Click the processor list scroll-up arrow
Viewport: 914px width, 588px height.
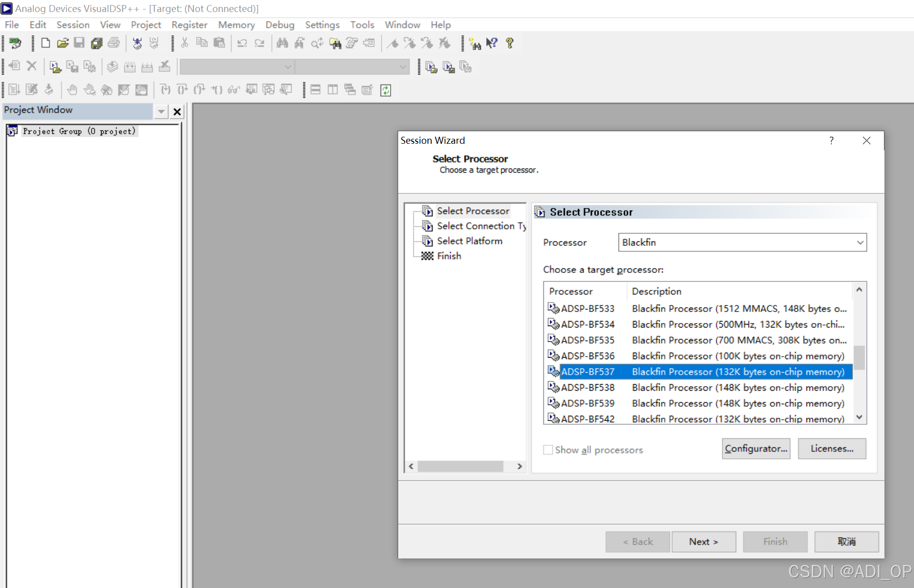859,289
